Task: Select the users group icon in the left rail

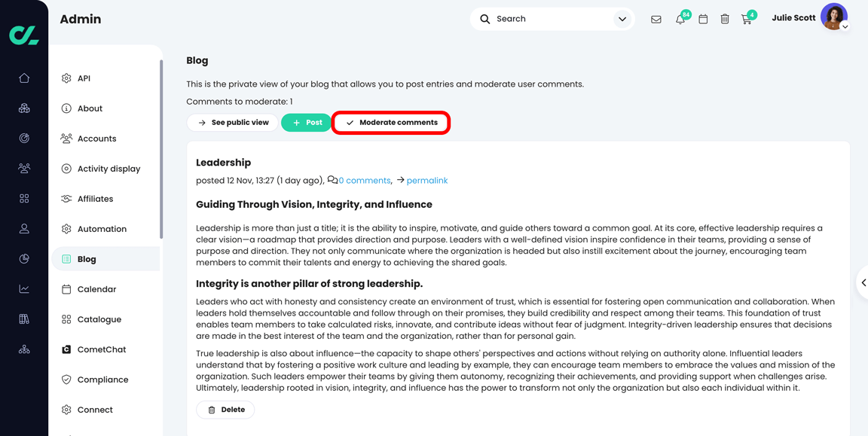Action: pyautogui.click(x=24, y=168)
